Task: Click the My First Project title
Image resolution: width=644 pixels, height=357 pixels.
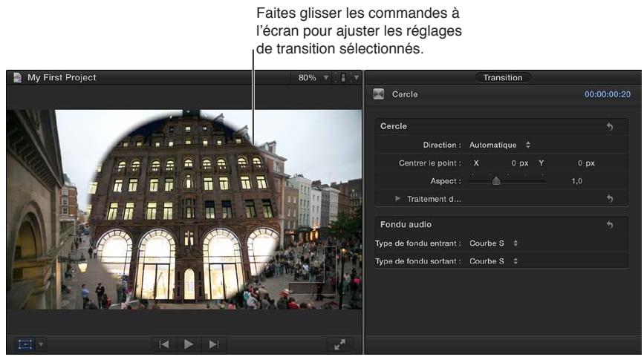Action: point(62,77)
